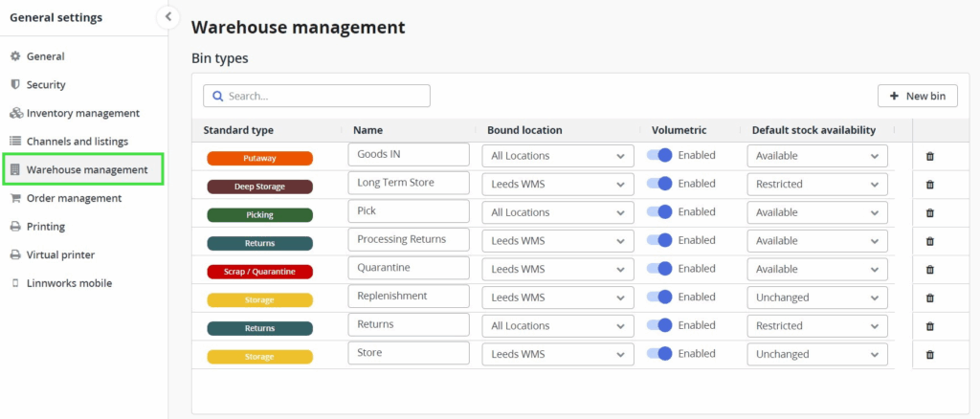
Task: Sort by Bound location column header
Action: click(x=524, y=130)
